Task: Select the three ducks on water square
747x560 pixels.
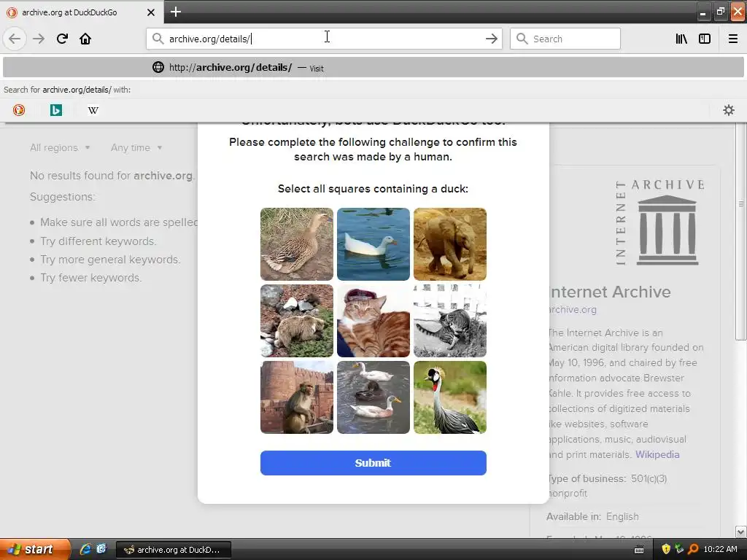Action: [x=373, y=397]
